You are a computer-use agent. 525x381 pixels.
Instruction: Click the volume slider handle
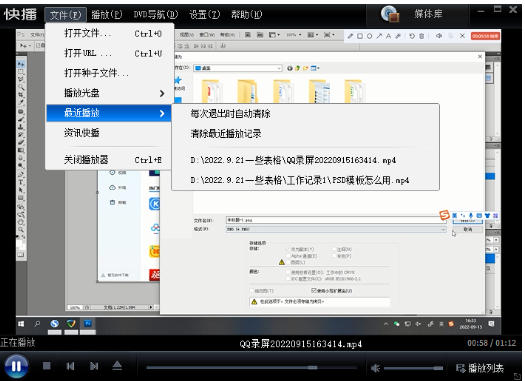[438, 368]
